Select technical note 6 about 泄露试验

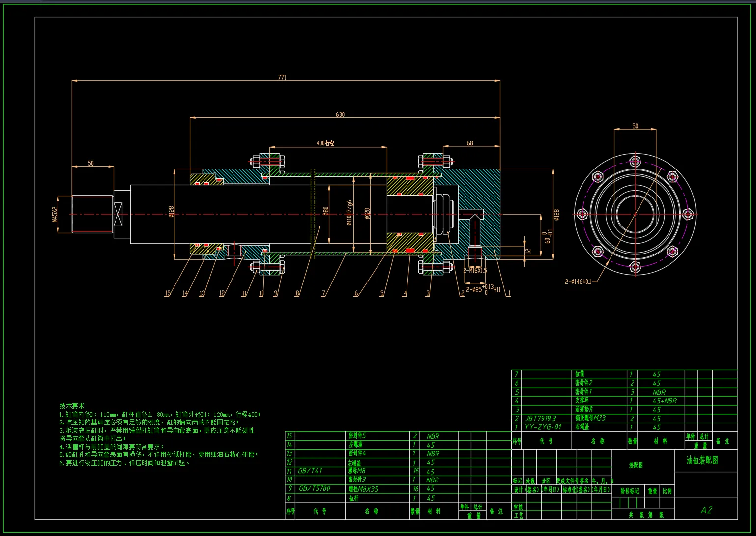(x=125, y=463)
